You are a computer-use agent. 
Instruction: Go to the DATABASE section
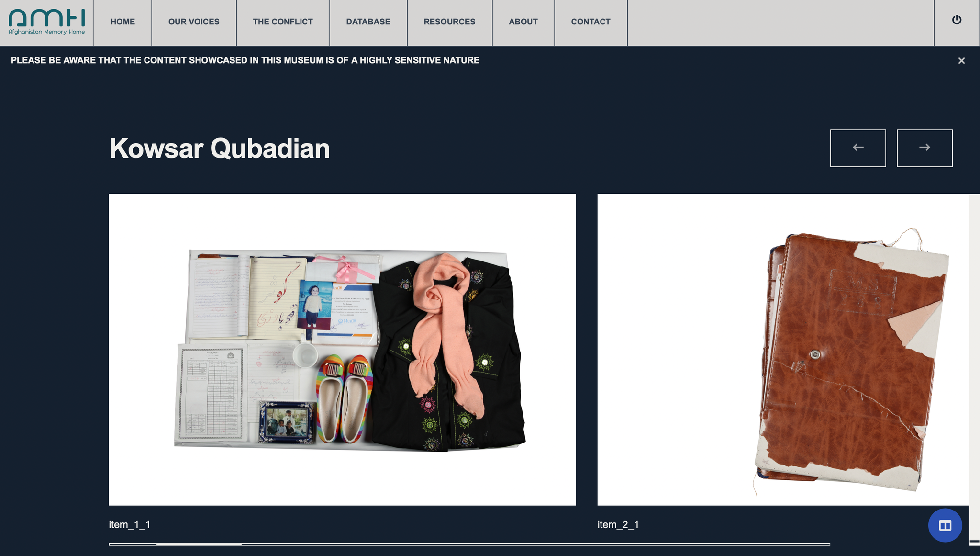click(x=368, y=22)
